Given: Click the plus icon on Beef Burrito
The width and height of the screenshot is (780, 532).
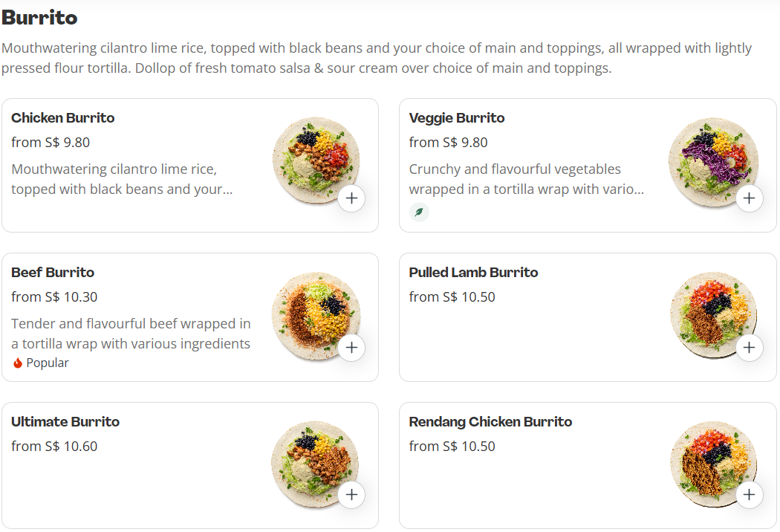Looking at the screenshot, I should coord(351,347).
